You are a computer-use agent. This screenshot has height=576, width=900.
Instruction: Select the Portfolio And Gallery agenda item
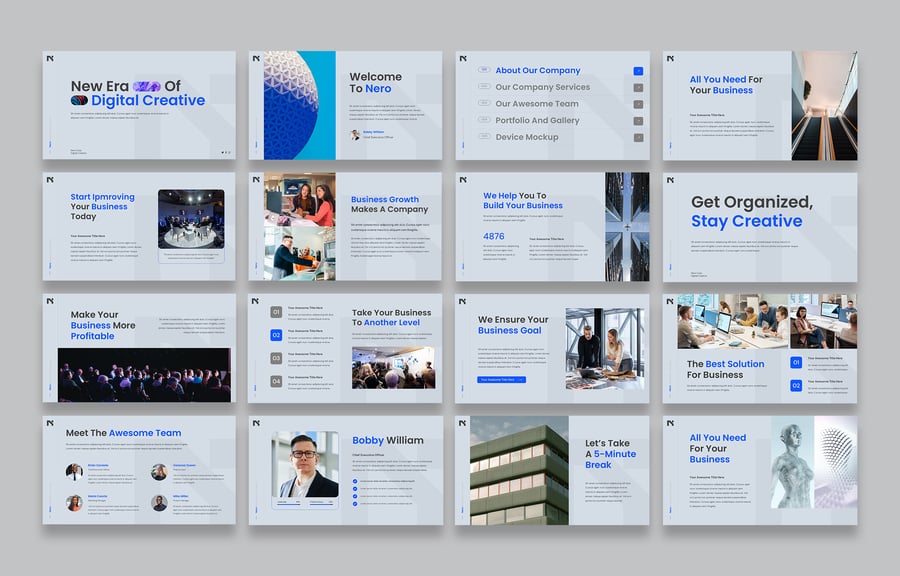tap(537, 121)
